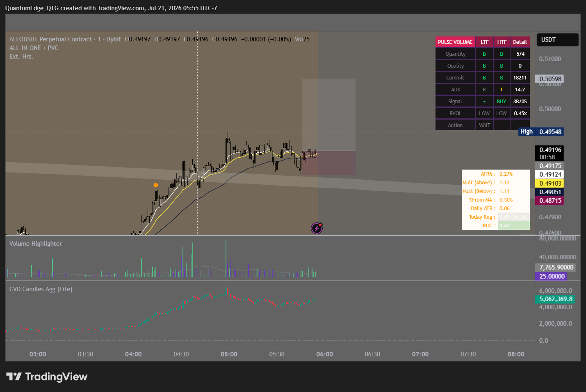The image size is (586, 392).
Task: Click the 7,765.90000 volume label
Action: 556,267
